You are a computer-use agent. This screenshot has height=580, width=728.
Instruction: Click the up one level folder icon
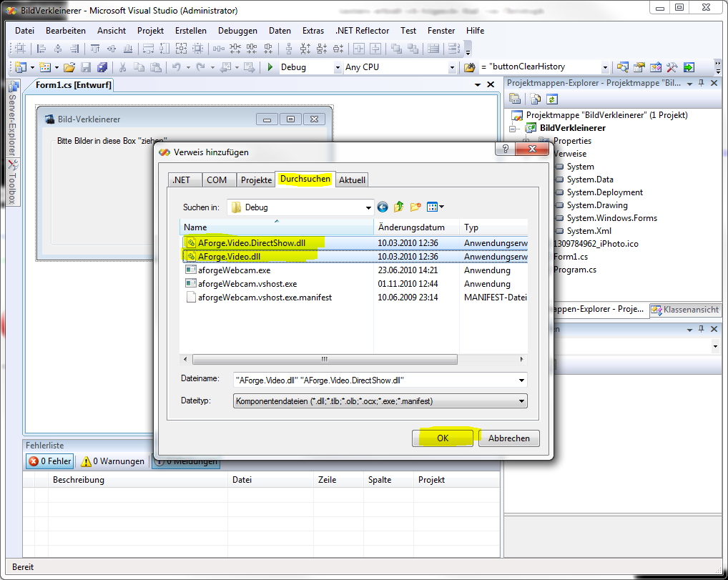click(399, 207)
